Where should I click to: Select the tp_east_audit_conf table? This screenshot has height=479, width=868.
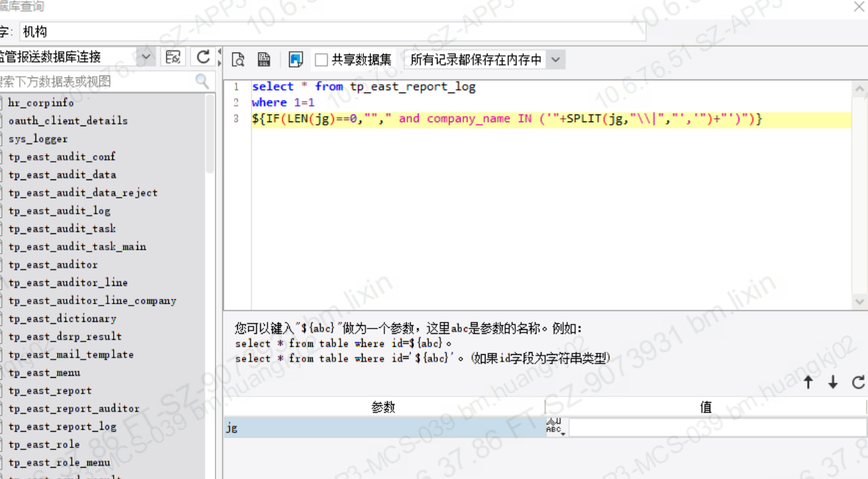click(x=62, y=156)
